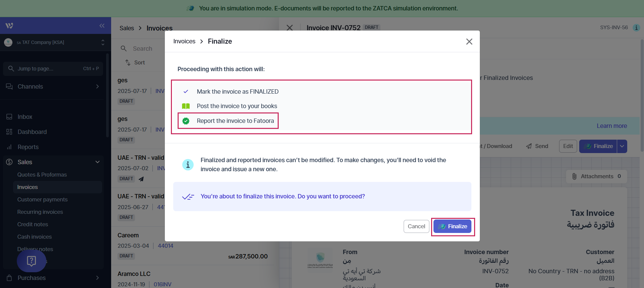Close the invoice panel X icon
This screenshot has height=288, width=644.
289,28
